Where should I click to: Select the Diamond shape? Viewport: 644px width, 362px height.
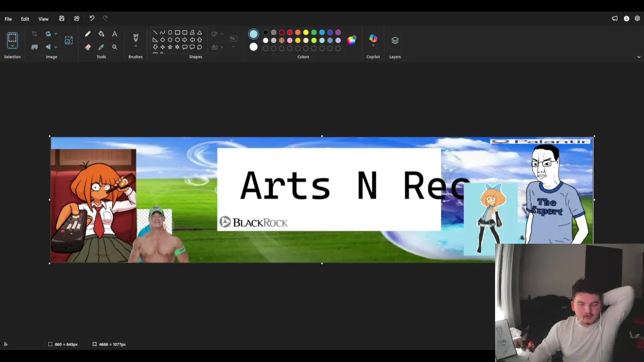pos(163,40)
